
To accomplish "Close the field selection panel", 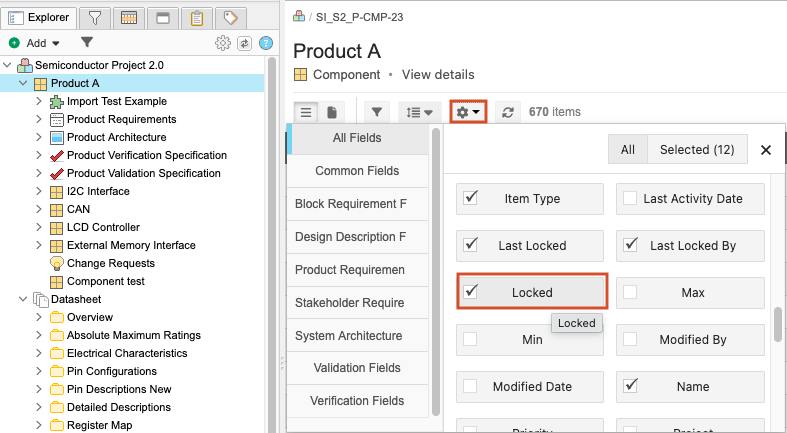I will [x=766, y=150].
